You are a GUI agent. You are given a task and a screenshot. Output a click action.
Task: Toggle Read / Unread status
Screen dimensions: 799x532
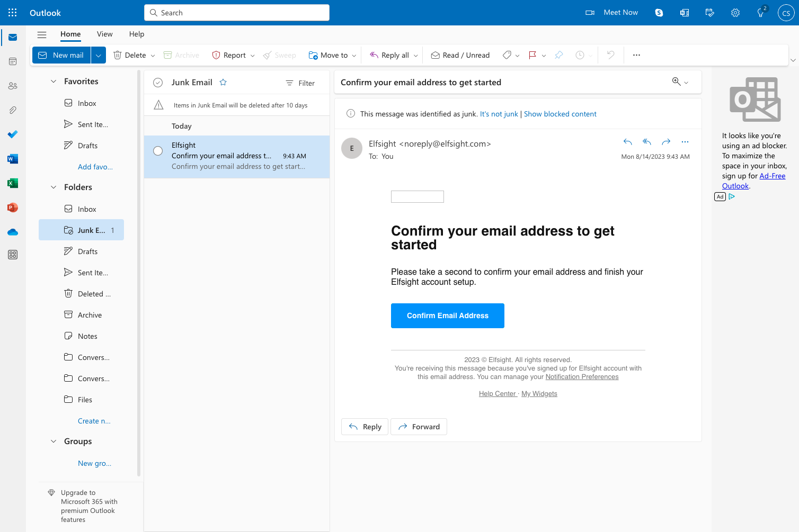coord(460,55)
